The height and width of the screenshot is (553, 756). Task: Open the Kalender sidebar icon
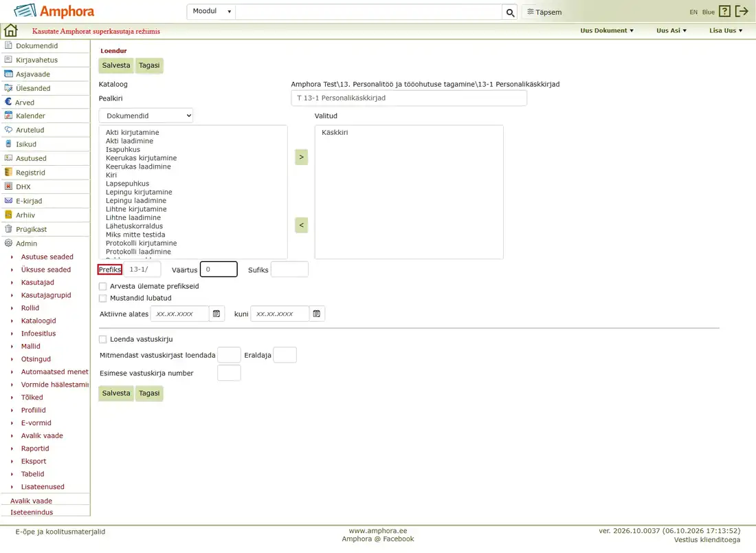click(x=8, y=116)
